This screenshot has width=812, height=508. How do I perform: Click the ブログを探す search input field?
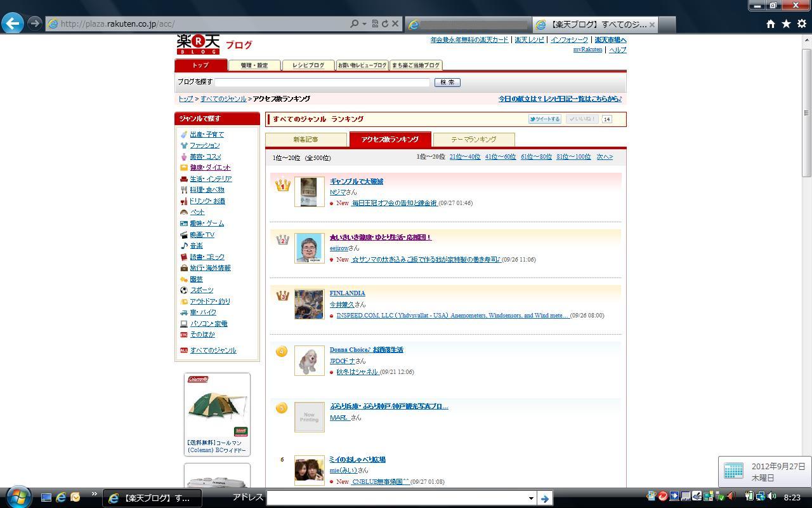(322, 82)
